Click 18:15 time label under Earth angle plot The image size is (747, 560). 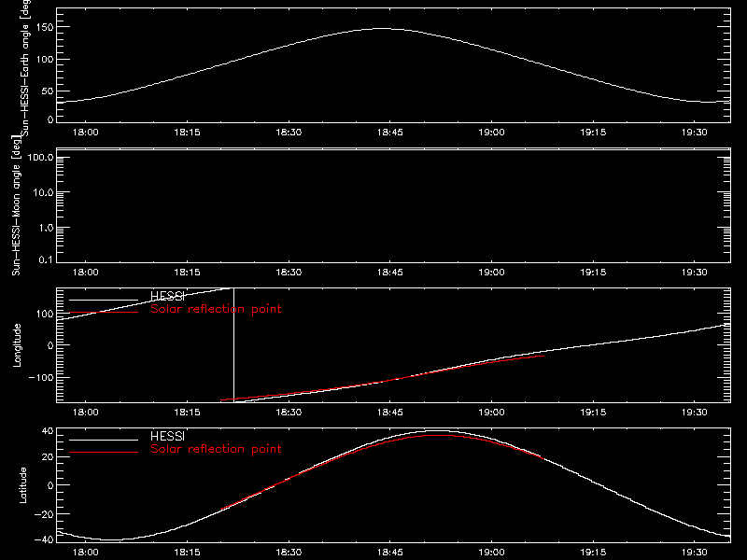click(x=188, y=133)
